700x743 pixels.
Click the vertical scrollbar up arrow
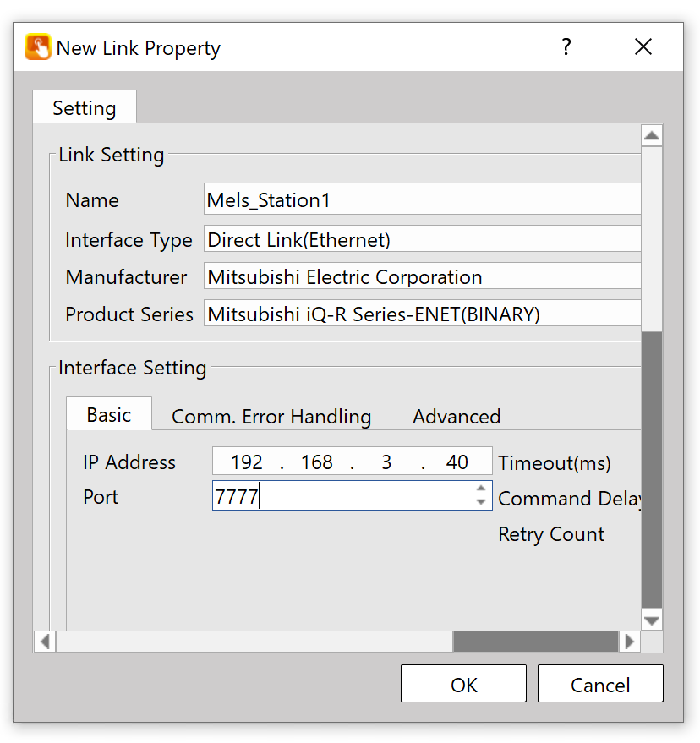pyautogui.click(x=652, y=136)
